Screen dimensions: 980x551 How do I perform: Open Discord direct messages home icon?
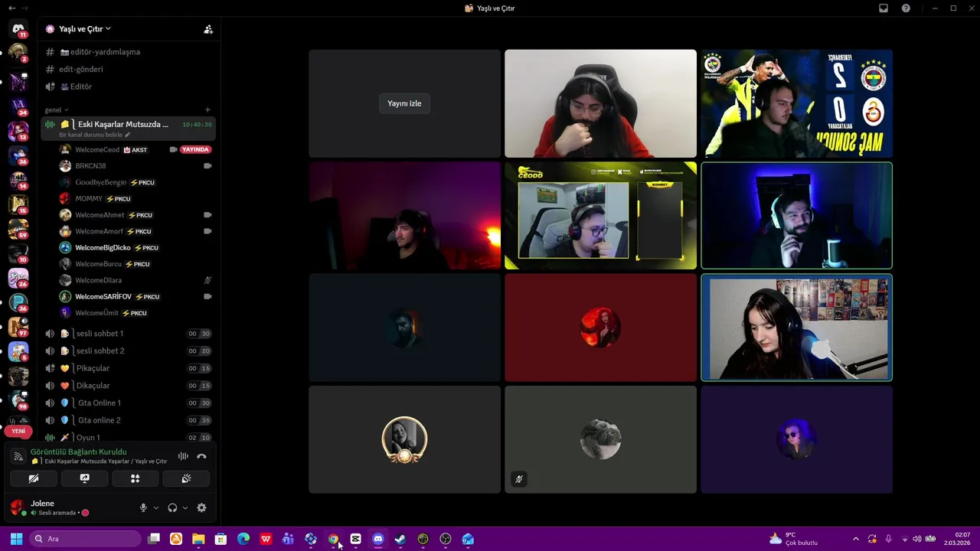click(18, 29)
